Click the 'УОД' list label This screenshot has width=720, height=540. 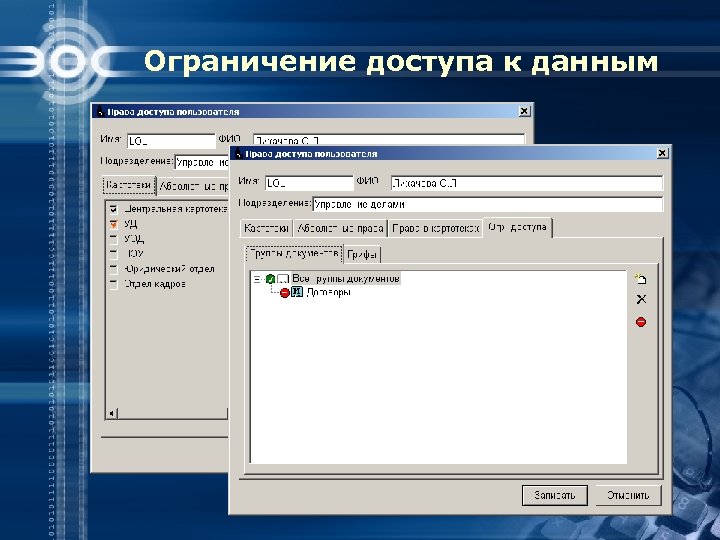(x=134, y=239)
